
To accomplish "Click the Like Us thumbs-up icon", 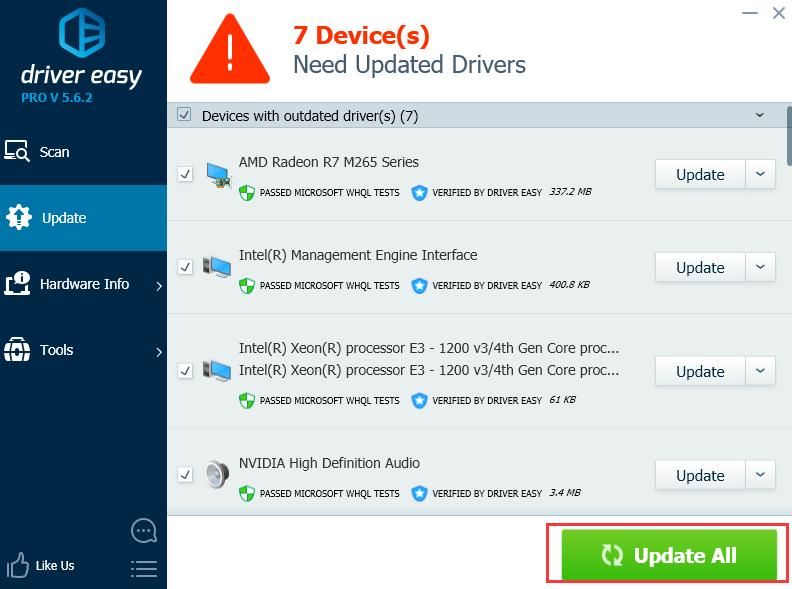I will click(x=18, y=565).
